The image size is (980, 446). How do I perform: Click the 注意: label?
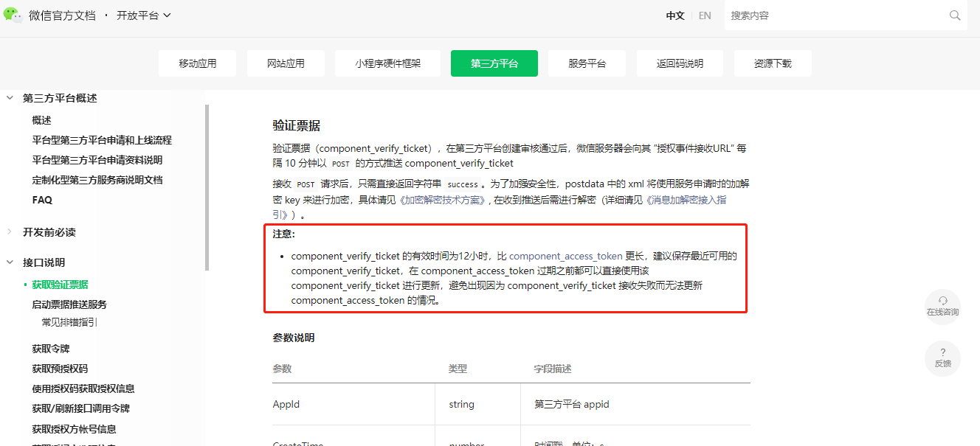point(283,234)
